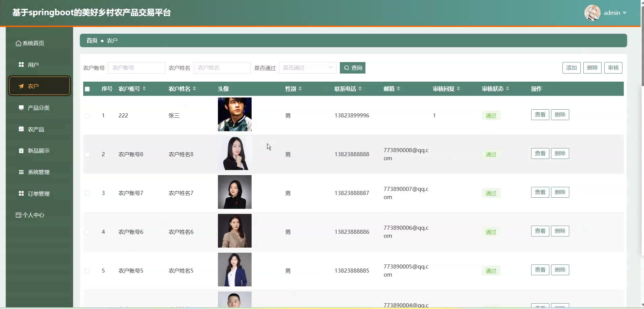This screenshot has height=309, width=644.
Task: Open the 是否通过 dropdown filter
Action: (308, 68)
